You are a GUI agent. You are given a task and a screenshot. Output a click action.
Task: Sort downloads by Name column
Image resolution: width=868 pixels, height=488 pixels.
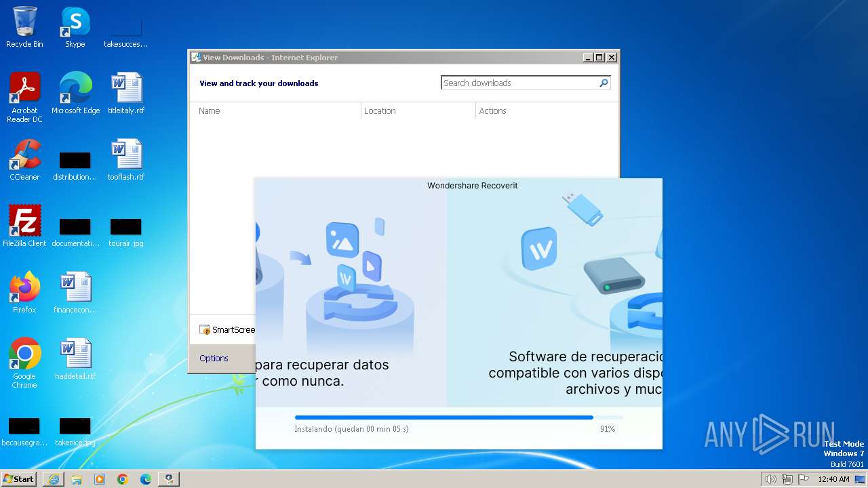[x=277, y=110]
